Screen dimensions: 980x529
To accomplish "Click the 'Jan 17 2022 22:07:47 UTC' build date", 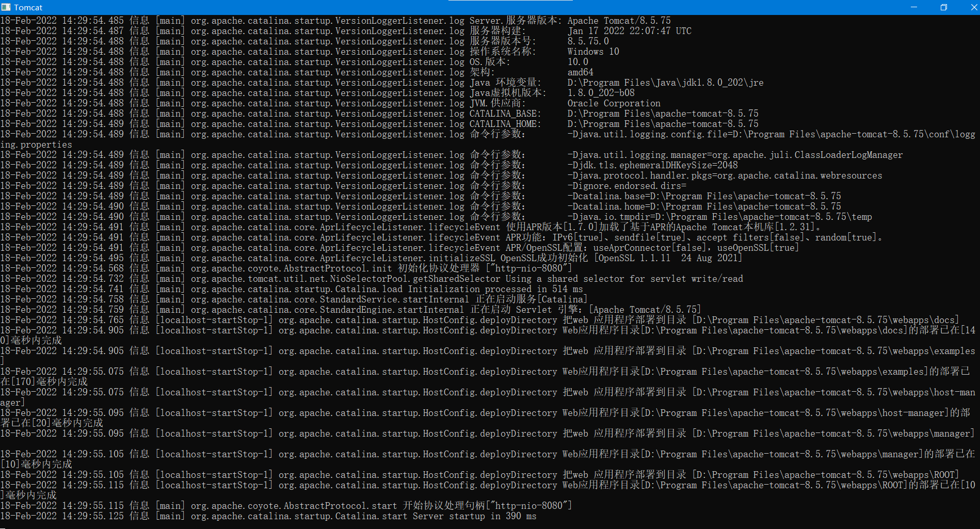I will tap(630, 31).
